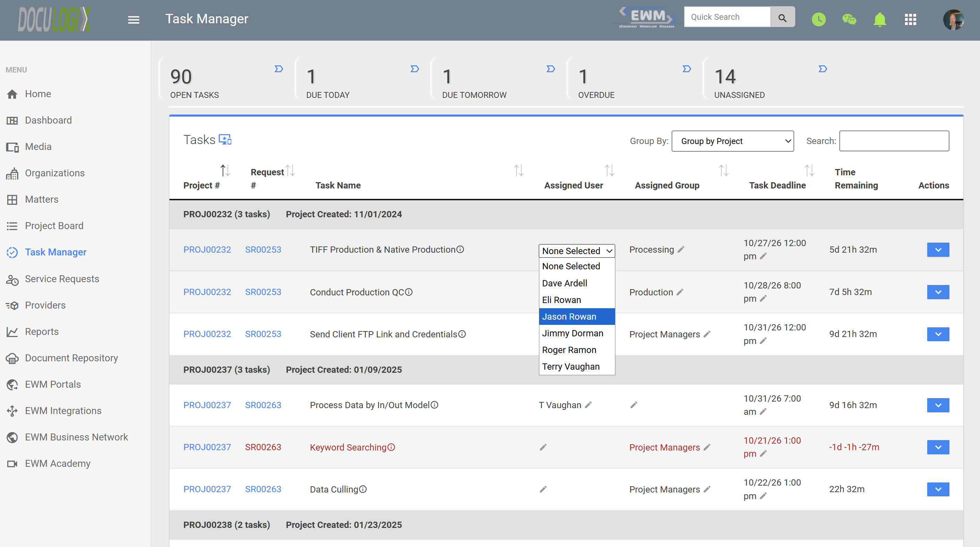Click the Overdue filter arrow icon
Image resolution: width=980 pixels, height=547 pixels.
687,69
